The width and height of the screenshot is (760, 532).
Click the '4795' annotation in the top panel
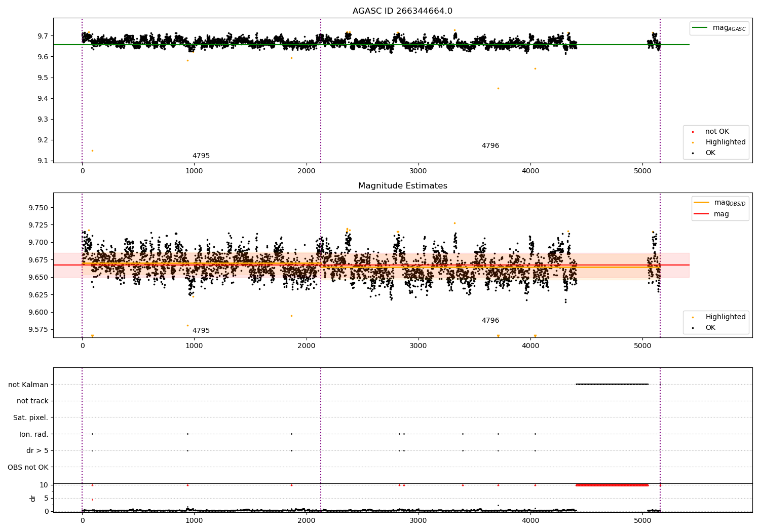(x=201, y=156)
